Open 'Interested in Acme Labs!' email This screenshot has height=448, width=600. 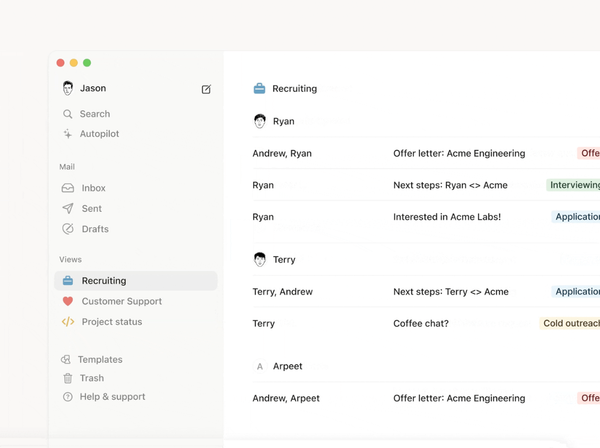426,217
